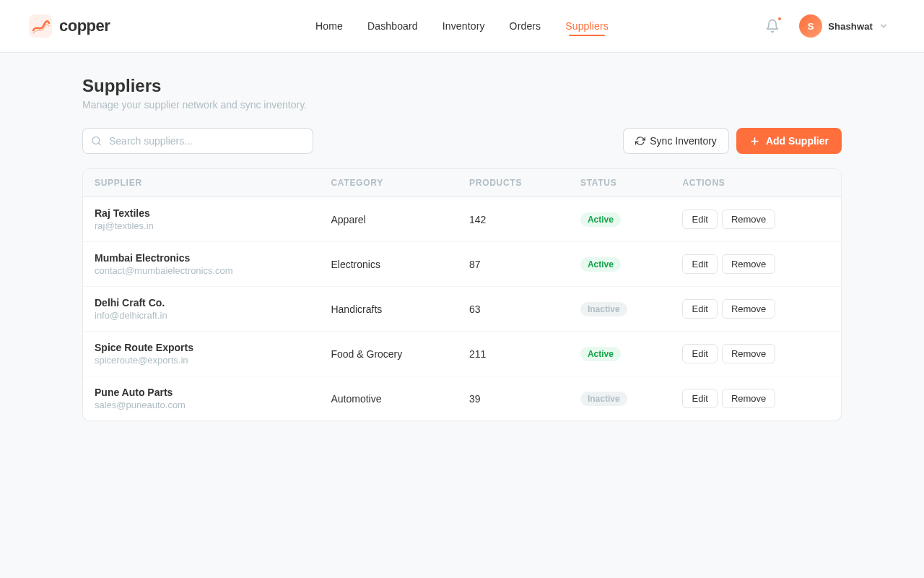
Task: Click the Sync Inventory refresh icon
Action: point(640,141)
